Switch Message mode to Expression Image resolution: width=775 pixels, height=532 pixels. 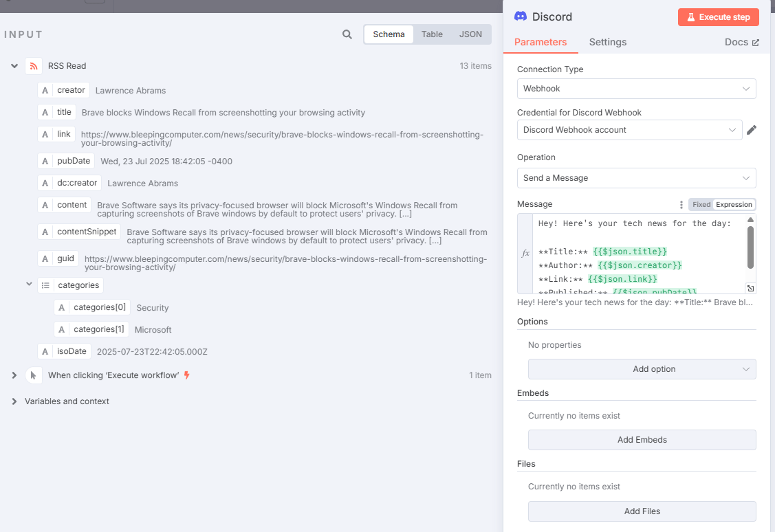pos(734,205)
